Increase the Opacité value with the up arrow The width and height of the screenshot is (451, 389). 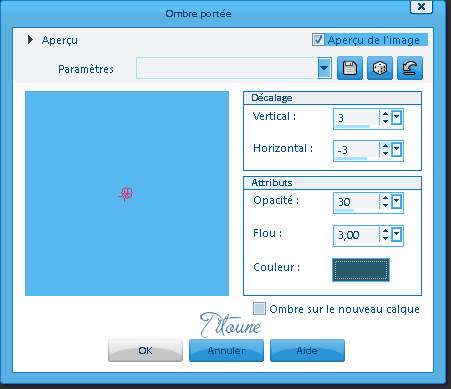click(385, 198)
